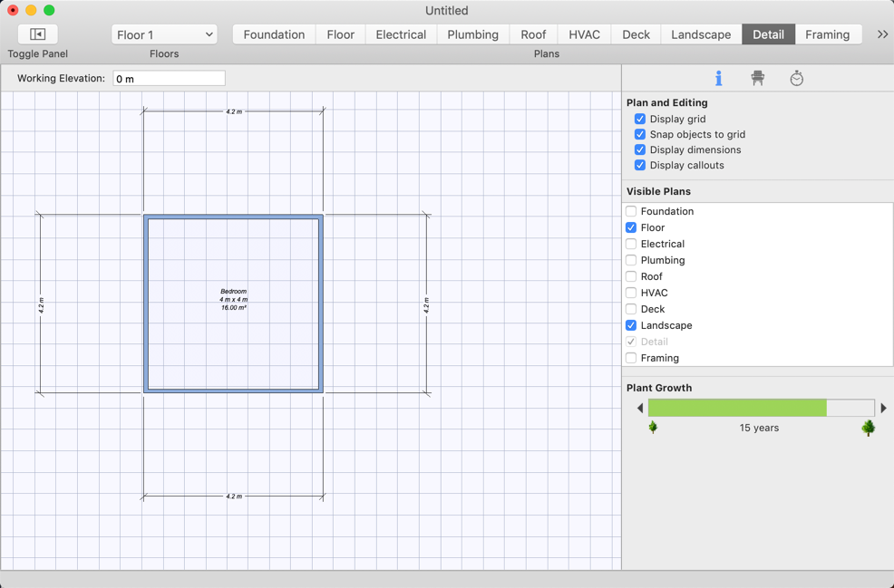
Task: Select the right-side 4.2 m dimension label
Action: [426, 304]
